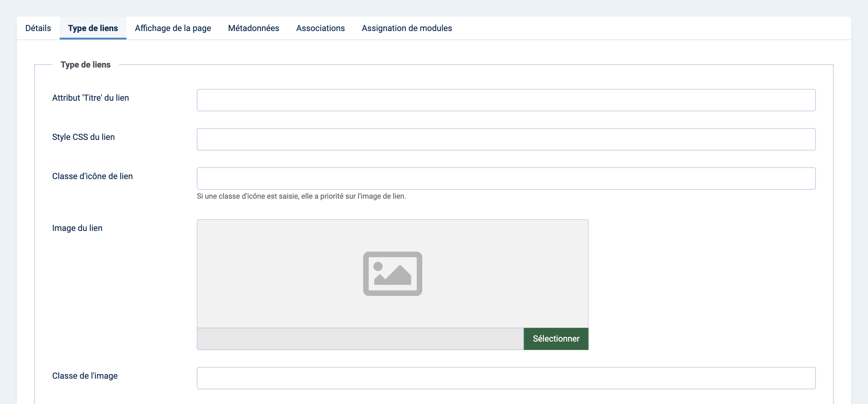This screenshot has width=868, height=404.
Task: Click the Classe de l'image input
Action: [x=506, y=378]
